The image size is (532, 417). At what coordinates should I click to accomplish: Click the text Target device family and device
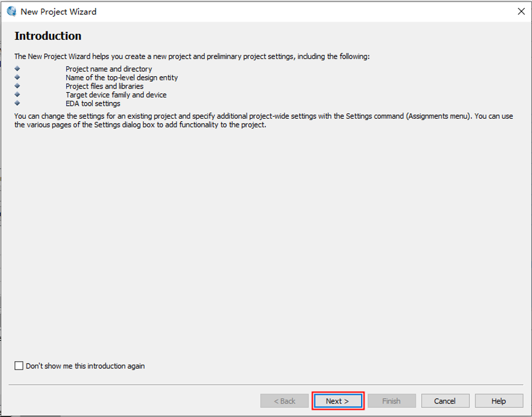point(116,95)
